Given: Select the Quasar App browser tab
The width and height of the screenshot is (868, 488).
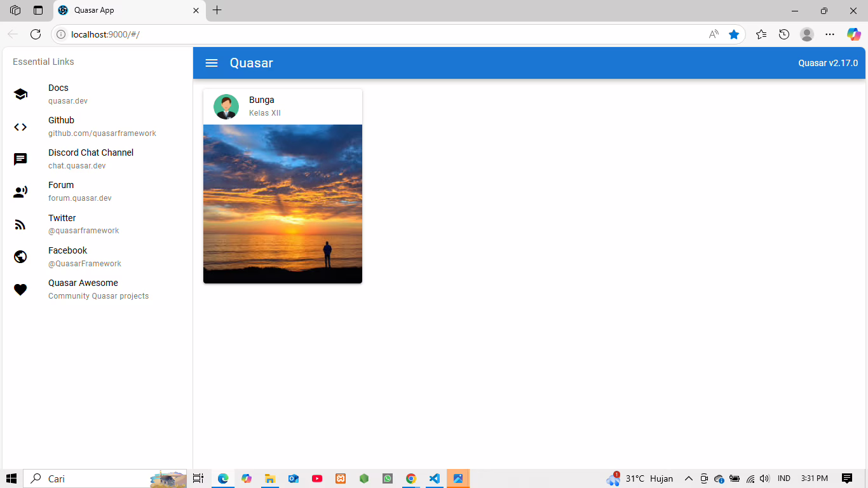Looking at the screenshot, I should (x=129, y=11).
